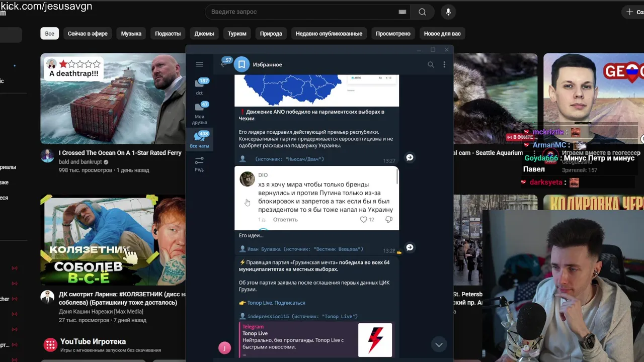Switch to the Мои друзья folder
The image size is (644, 362).
pyautogui.click(x=200, y=113)
